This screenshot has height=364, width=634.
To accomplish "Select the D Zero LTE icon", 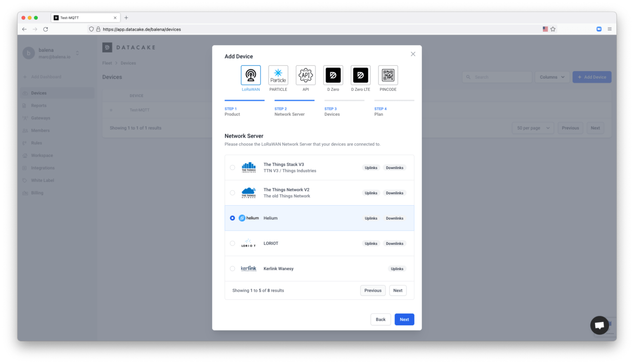I will [360, 75].
